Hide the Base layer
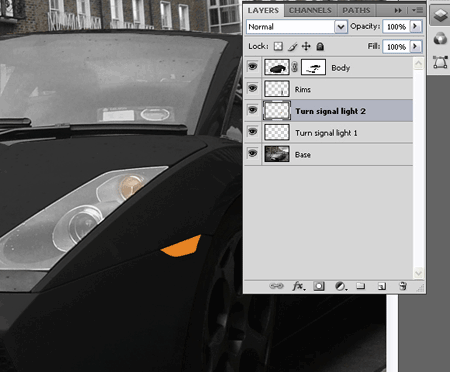Viewport: 450px width, 372px height. pyautogui.click(x=253, y=153)
